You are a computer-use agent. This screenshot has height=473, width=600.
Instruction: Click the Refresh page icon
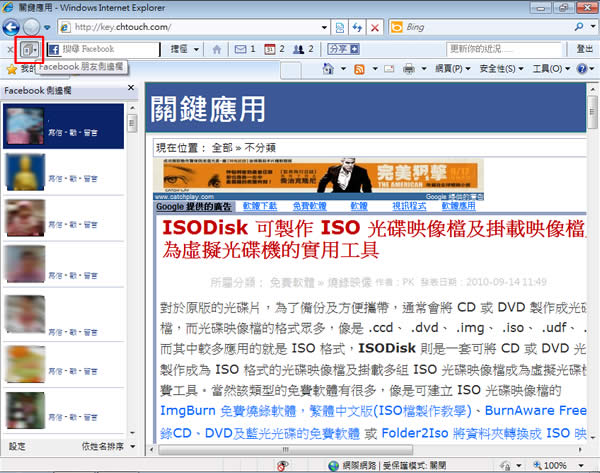point(357,27)
